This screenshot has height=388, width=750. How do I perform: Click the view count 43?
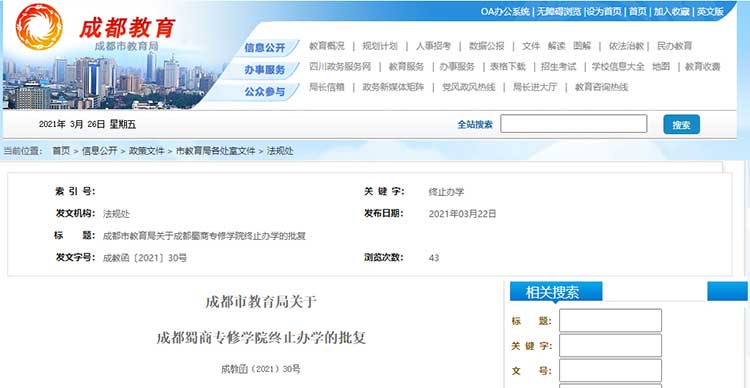pyautogui.click(x=434, y=258)
